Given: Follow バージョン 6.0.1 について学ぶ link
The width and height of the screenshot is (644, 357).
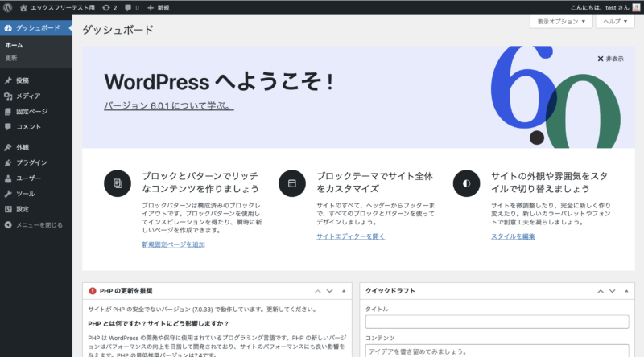Looking at the screenshot, I should click(x=169, y=106).
